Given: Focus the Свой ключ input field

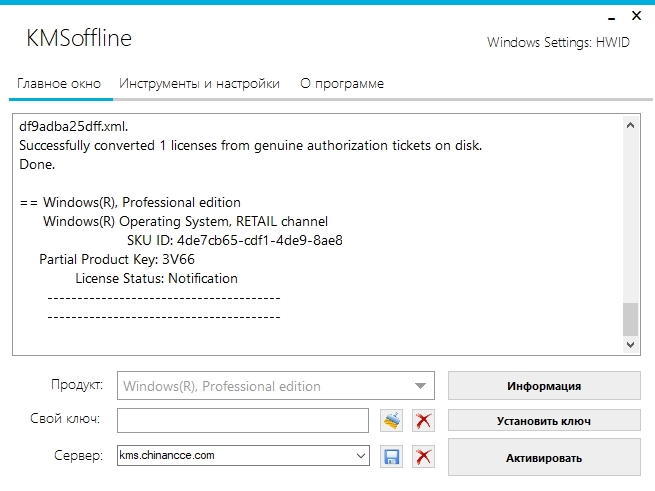Looking at the screenshot, I should click(243, 420).
